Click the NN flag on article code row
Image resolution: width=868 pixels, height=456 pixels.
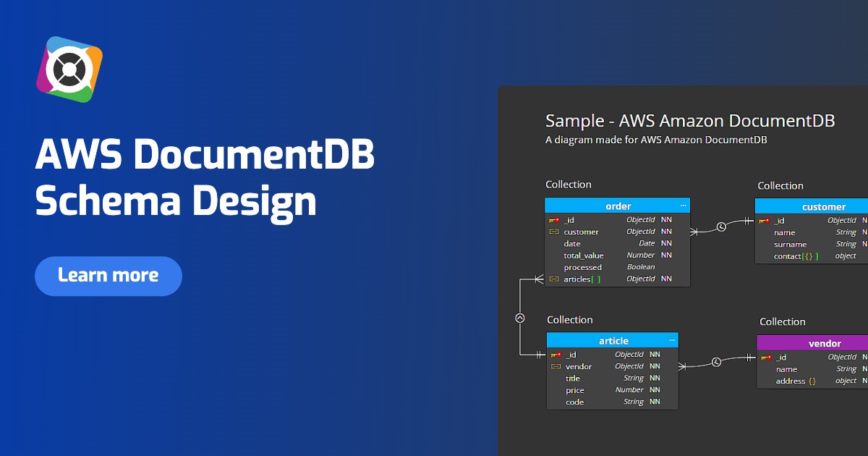click(655, 402)
